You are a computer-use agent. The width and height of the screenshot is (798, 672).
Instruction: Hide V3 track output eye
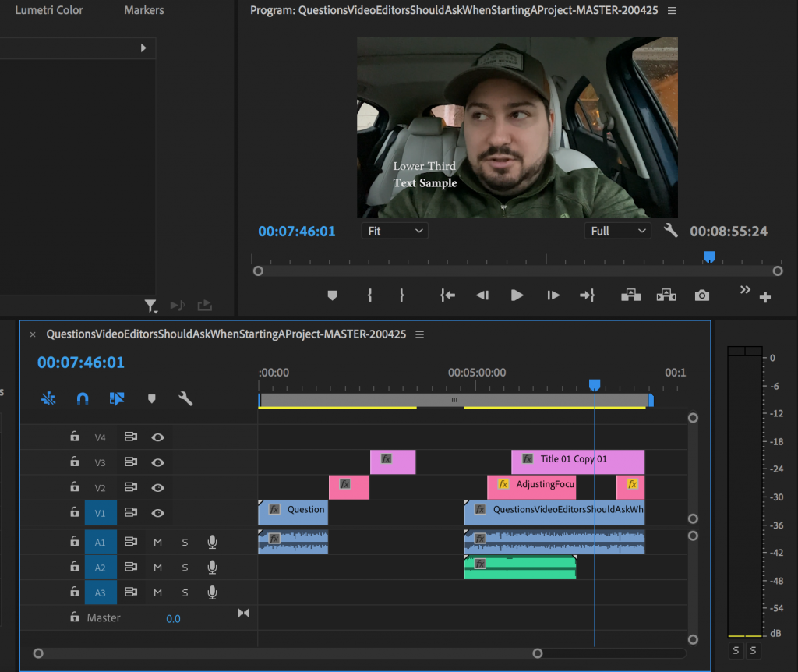[x=157, y=462]
